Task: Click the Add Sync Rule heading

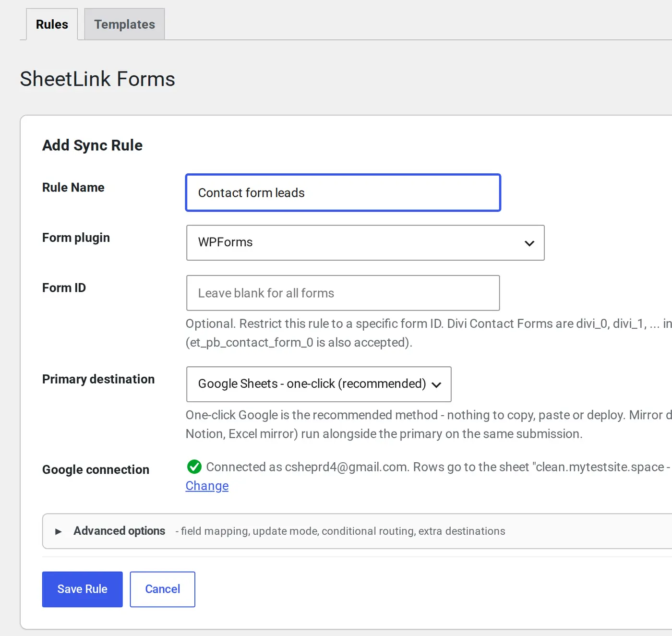Action: tap(92, 145)
